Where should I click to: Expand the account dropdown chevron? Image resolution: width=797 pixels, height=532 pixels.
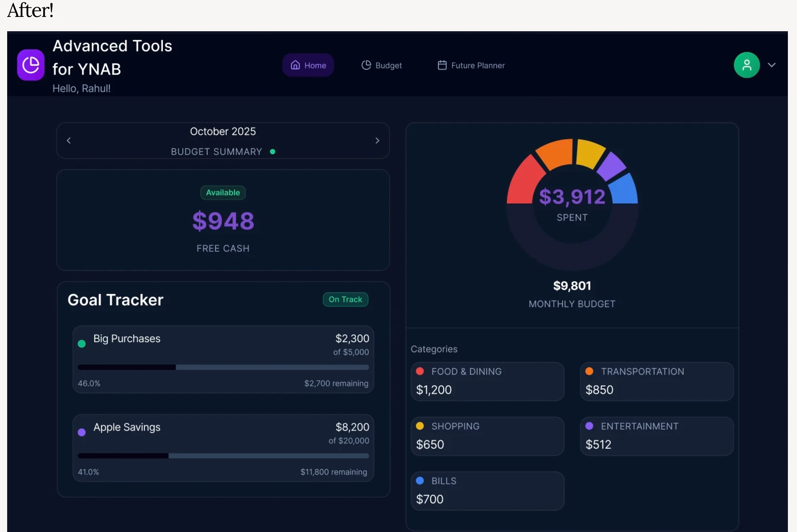click(x=772, y=65)
